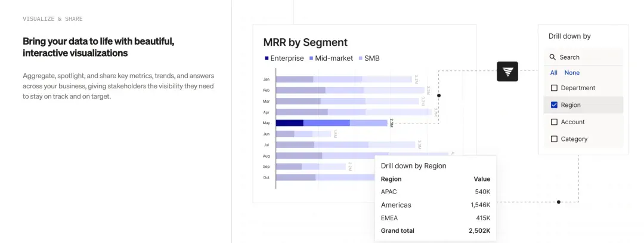Click the Grand total row
The width and height of the screenshot is (644, 243).
point(435,230)
